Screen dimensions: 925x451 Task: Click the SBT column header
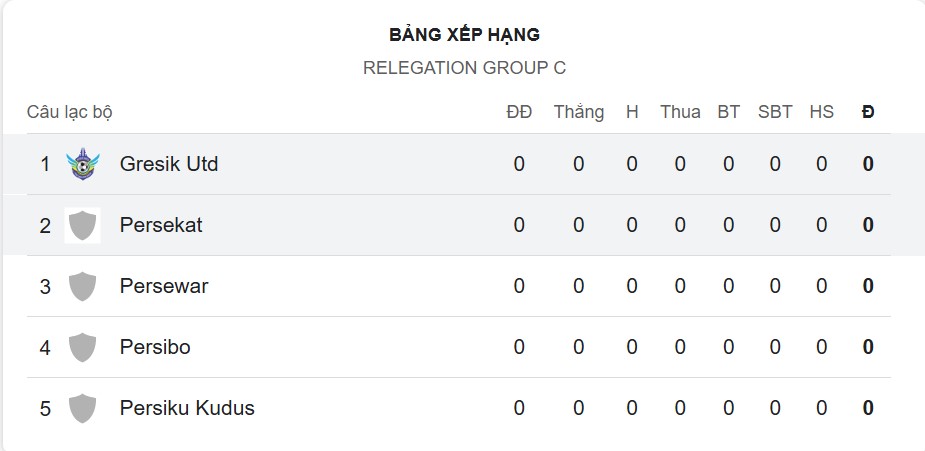pyautogui.click(x=775, y=112)
